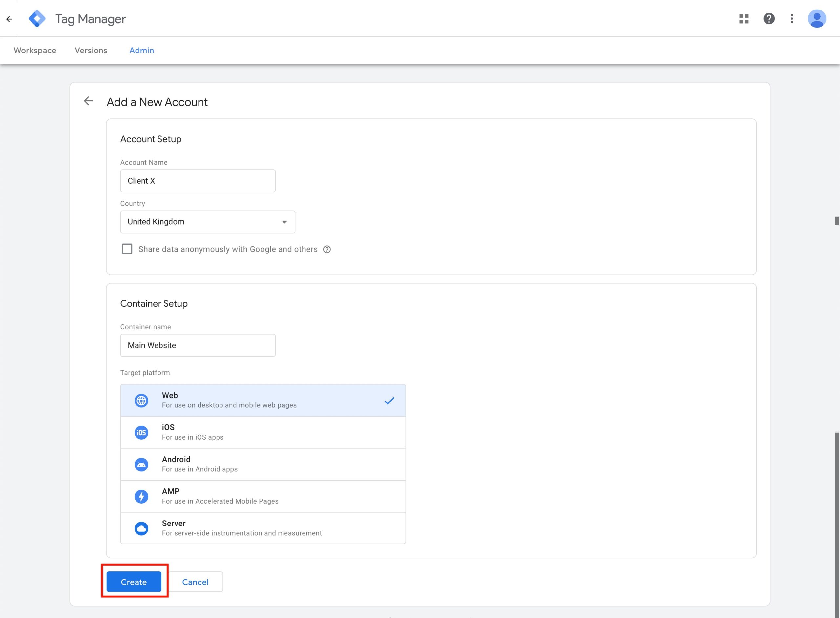Click the more options vertical dots icon
This screenshot has width=840, height=618.
(792, 18)
